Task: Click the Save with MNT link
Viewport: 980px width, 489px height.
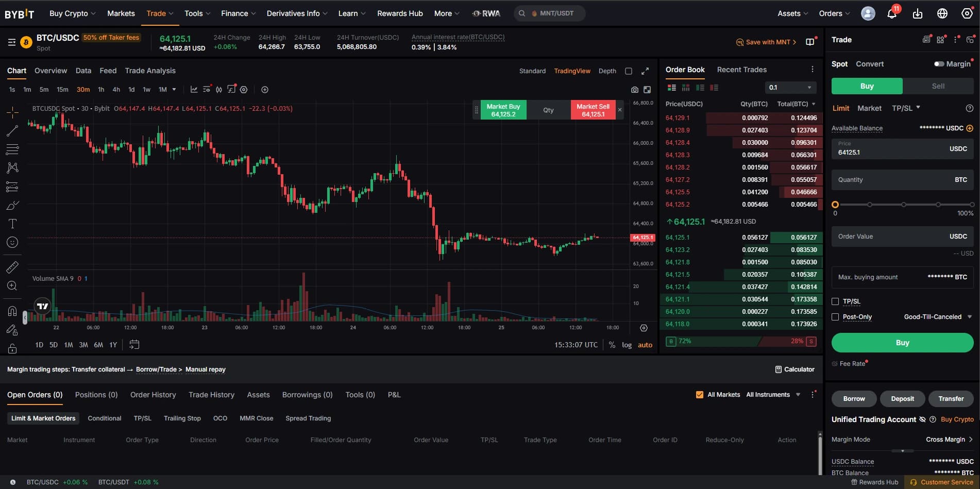Action: click(x=766, y=42)
